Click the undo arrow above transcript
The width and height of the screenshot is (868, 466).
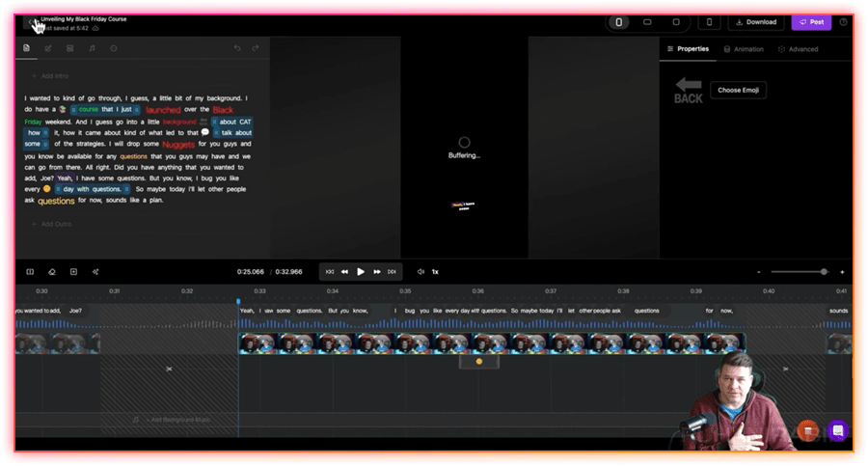click(x=237, y=48)
